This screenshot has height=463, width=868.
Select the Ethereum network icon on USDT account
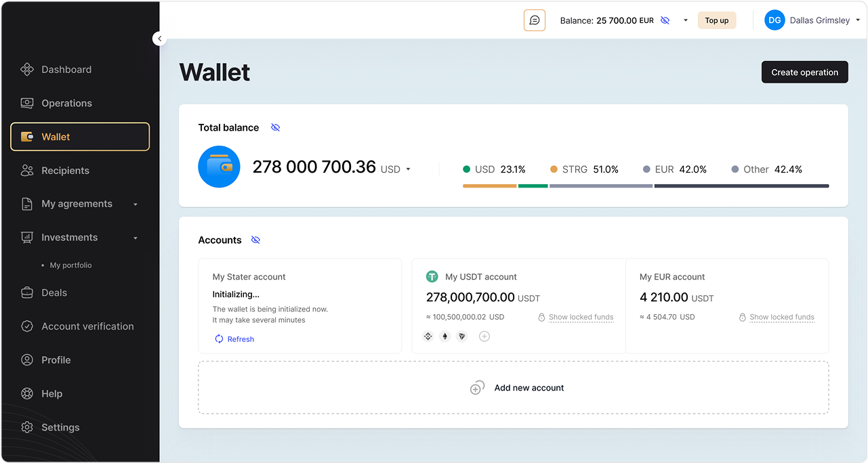pyautogui.click(x=445, y=336)
